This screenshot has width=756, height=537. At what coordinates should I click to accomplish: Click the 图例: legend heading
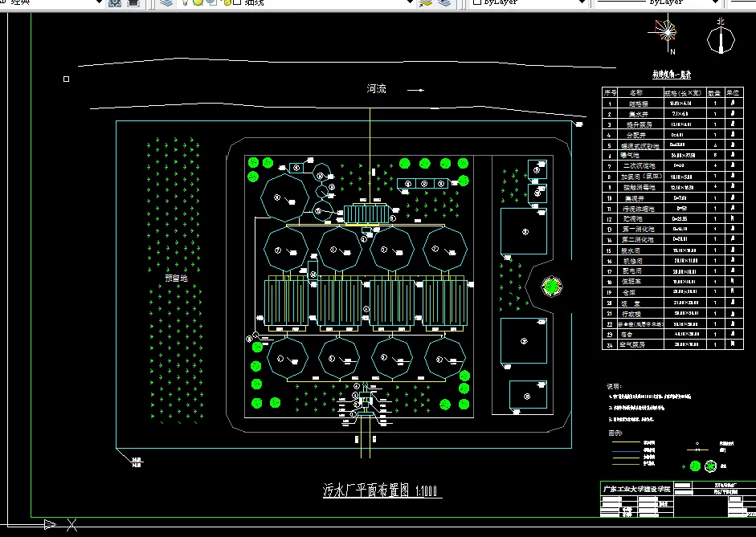[615, 433]
